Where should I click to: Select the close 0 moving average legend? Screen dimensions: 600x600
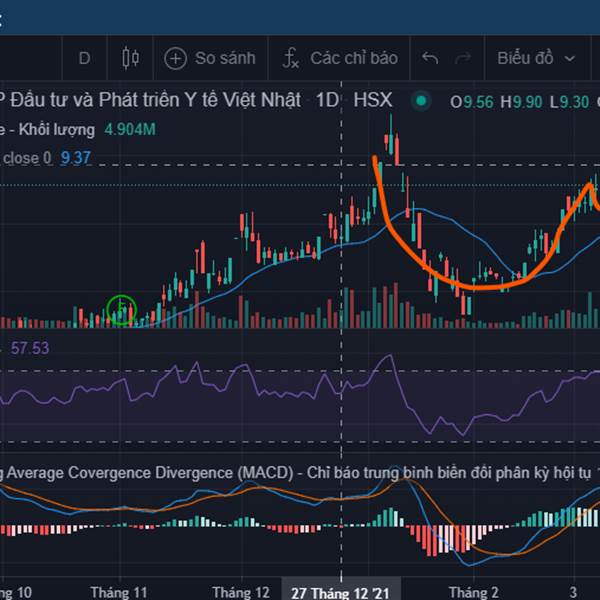[28, 158]
